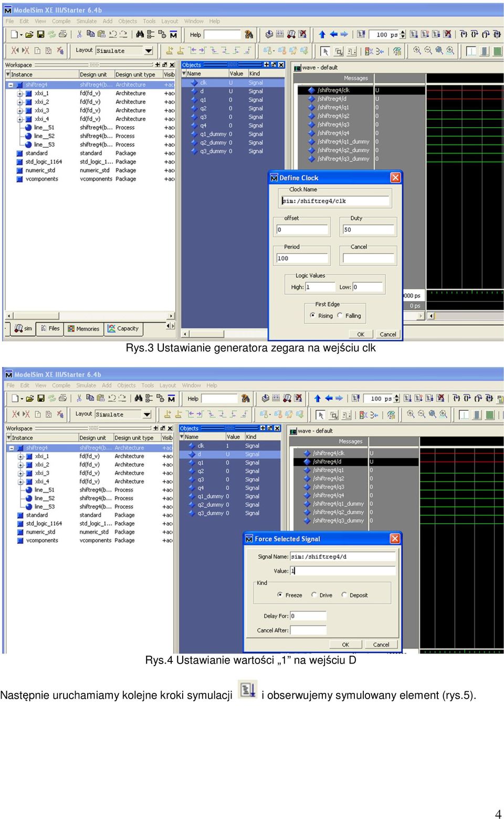Viewport: 504px width, 819px height.
Task: Click the blue up arrow icon in upper ModelSim toolbar
Action: 322,35
